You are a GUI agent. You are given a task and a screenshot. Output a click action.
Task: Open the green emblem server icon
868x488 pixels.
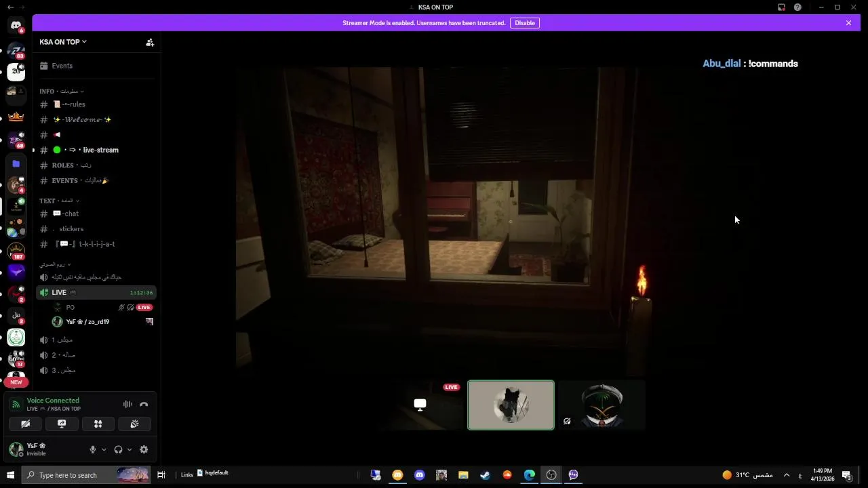(x=16, y=337)
